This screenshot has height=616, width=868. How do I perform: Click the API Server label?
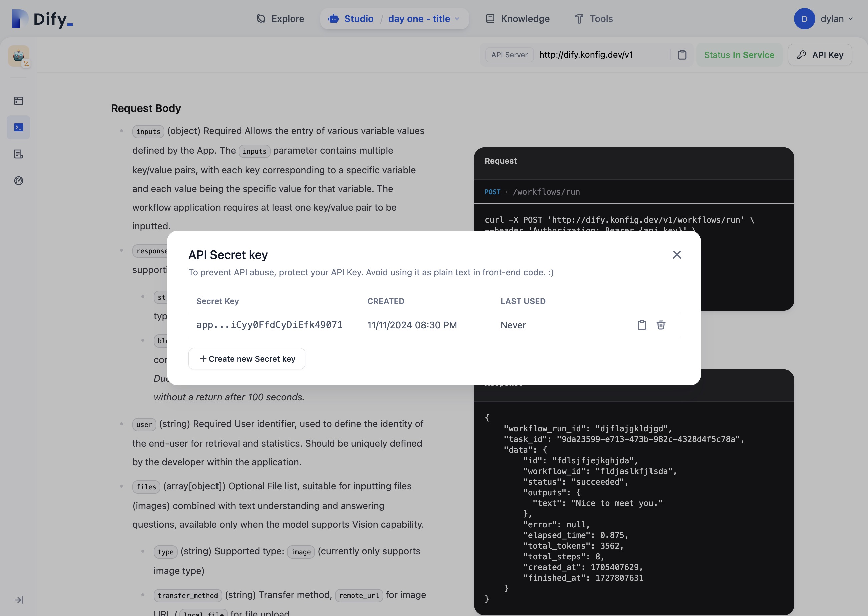[509, 55]
